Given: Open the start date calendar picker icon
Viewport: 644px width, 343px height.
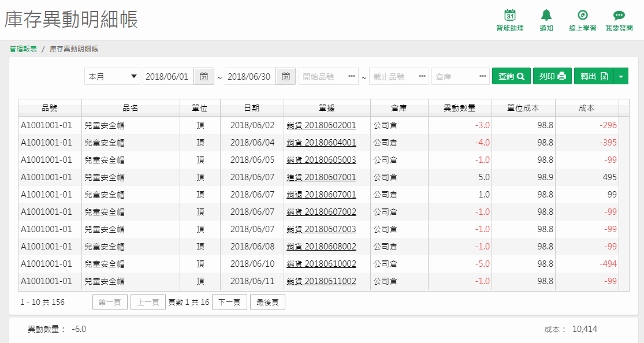Looking at the screenshot, I should tap(204, 76).
